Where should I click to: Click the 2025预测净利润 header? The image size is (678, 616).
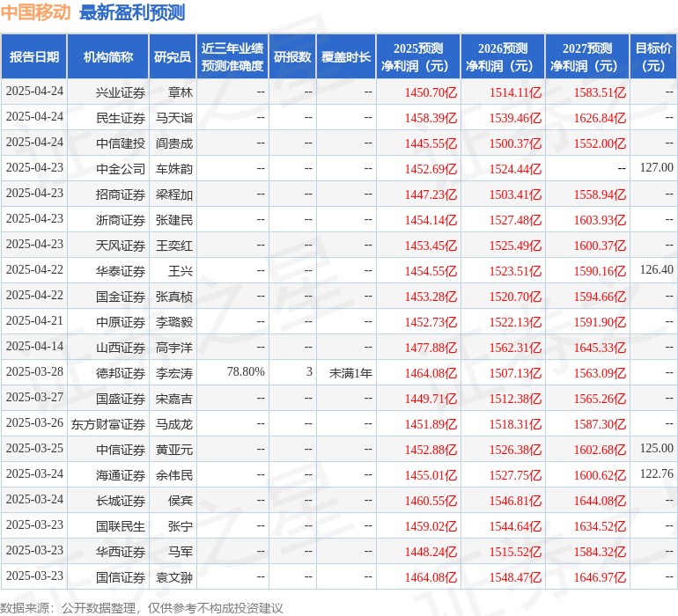(418, 57)
